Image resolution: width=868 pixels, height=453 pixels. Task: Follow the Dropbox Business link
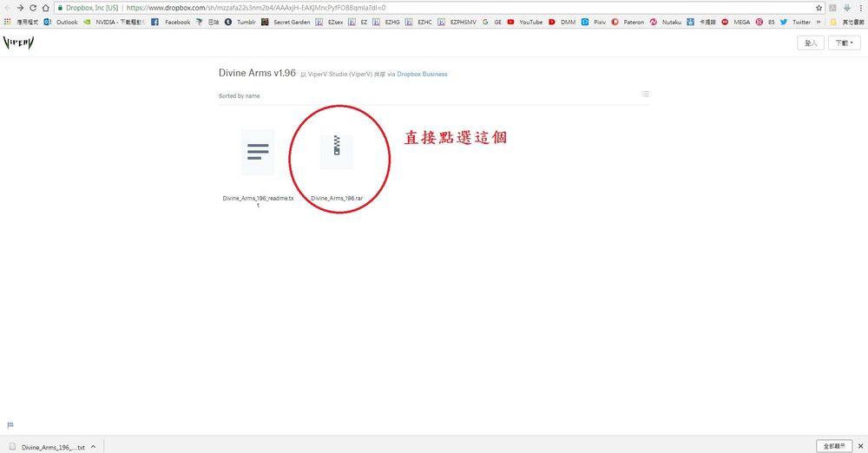pyautogui.click(x=422, y=75)
